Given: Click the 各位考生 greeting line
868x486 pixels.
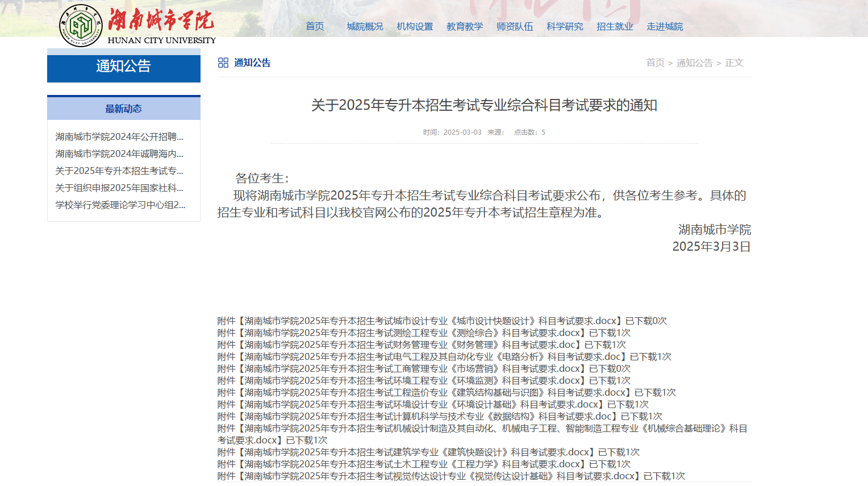Looking at the screenshot, I should click(262, 178).
